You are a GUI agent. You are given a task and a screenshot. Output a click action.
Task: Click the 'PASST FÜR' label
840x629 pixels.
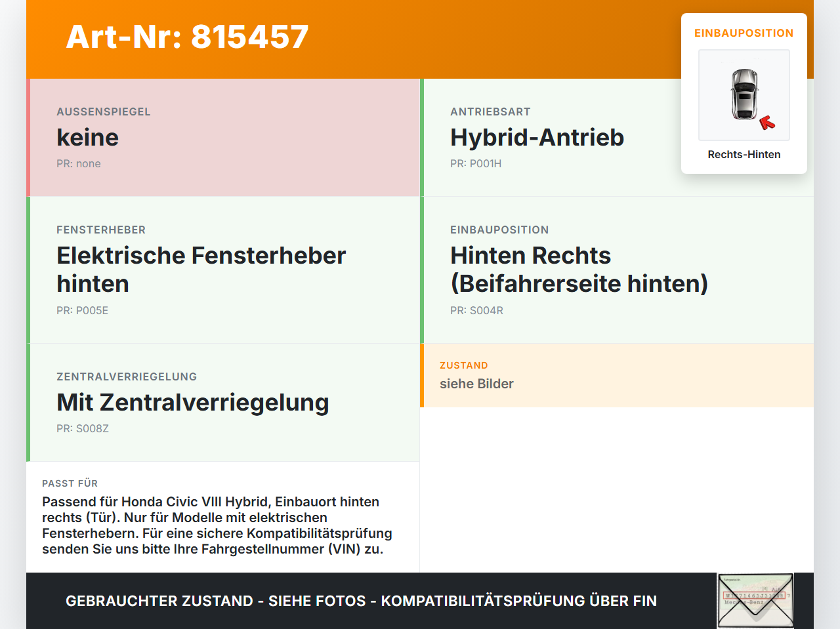coord(70,483)
